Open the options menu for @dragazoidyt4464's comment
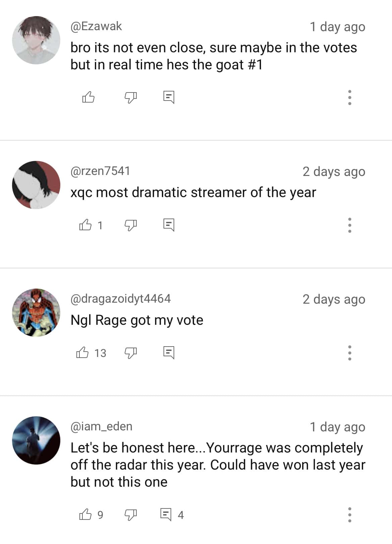Screen dimensions: 392x544 click(x=349, y=353)
